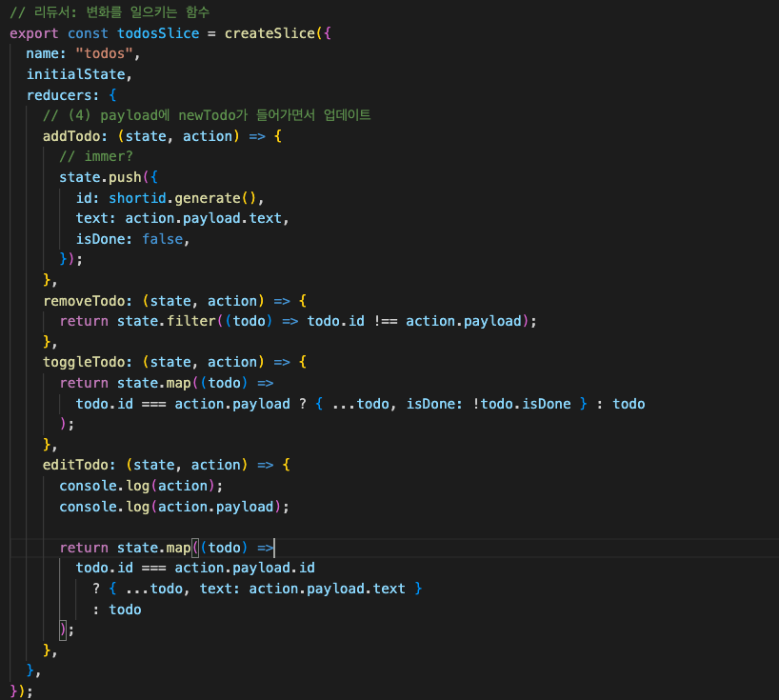Viewport: 779px width, 700px height.
Task: Click the trailing todo in toggleTodo ternary
Action: point(629,404)
